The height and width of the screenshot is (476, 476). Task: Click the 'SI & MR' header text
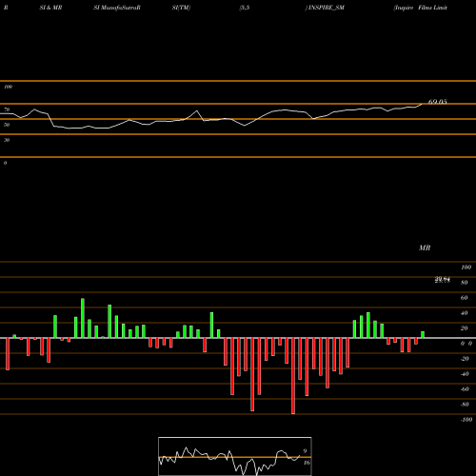tap(50, 8)
